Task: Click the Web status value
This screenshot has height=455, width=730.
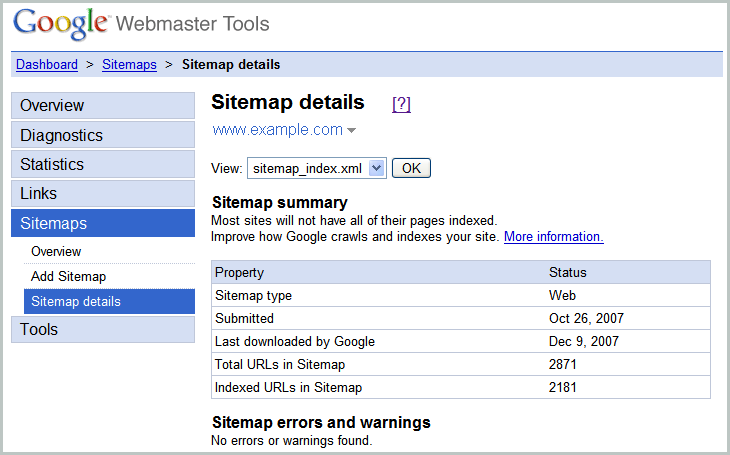Action: click(562, 295)
